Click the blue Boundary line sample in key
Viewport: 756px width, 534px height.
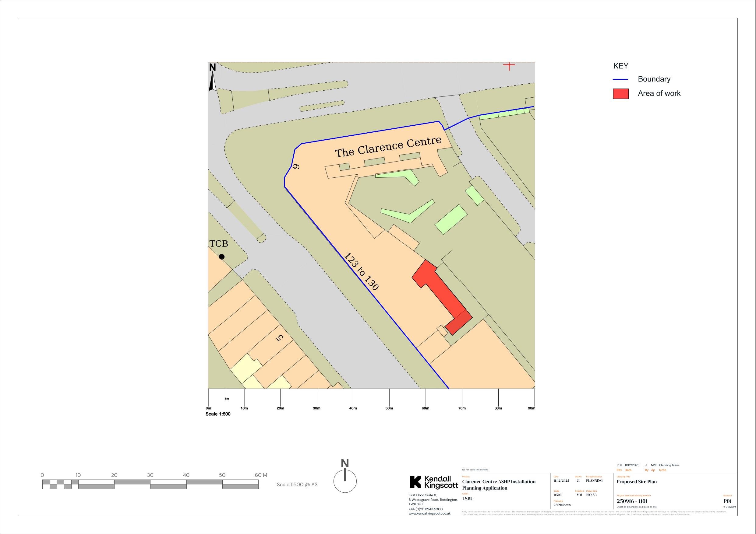(x=620, y=79)
